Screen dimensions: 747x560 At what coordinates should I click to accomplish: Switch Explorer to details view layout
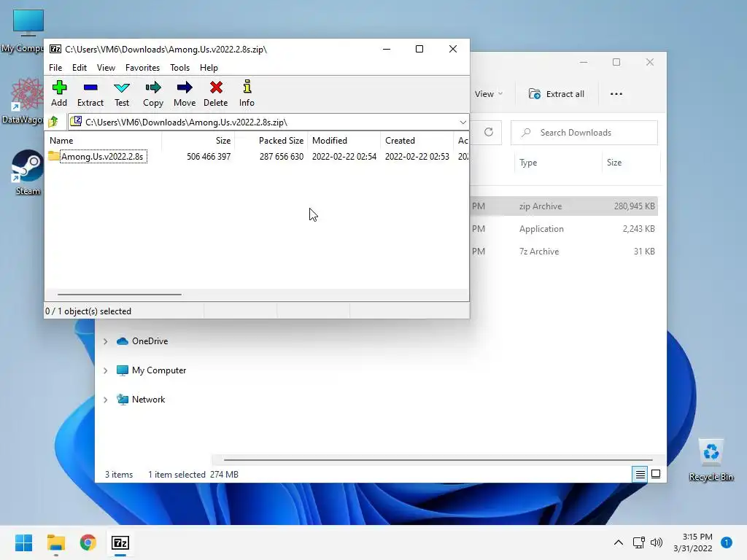[x=640, y=474]
